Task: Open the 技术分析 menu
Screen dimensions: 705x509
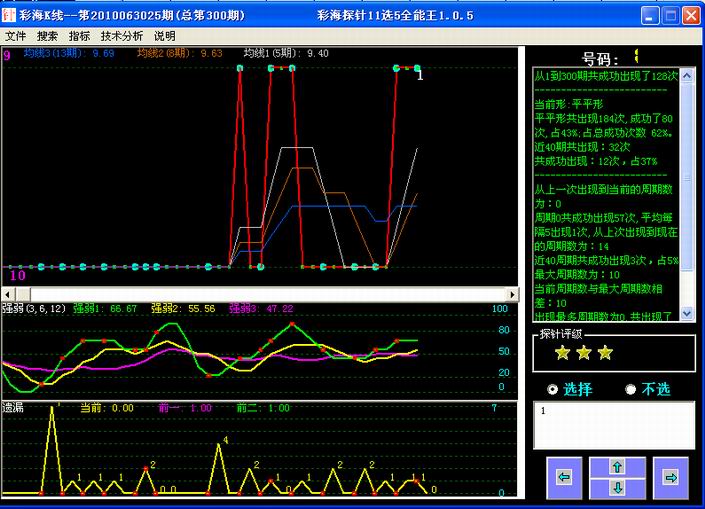Action: (x=121, y=36)
